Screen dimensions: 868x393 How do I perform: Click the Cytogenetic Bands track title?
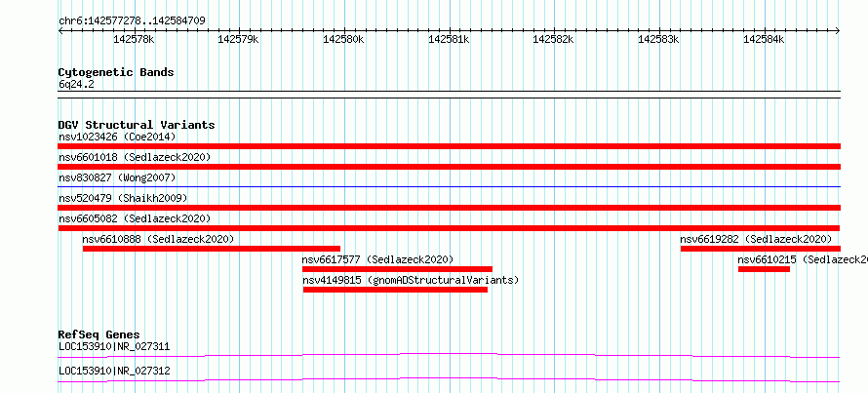(x=116, y=72)
